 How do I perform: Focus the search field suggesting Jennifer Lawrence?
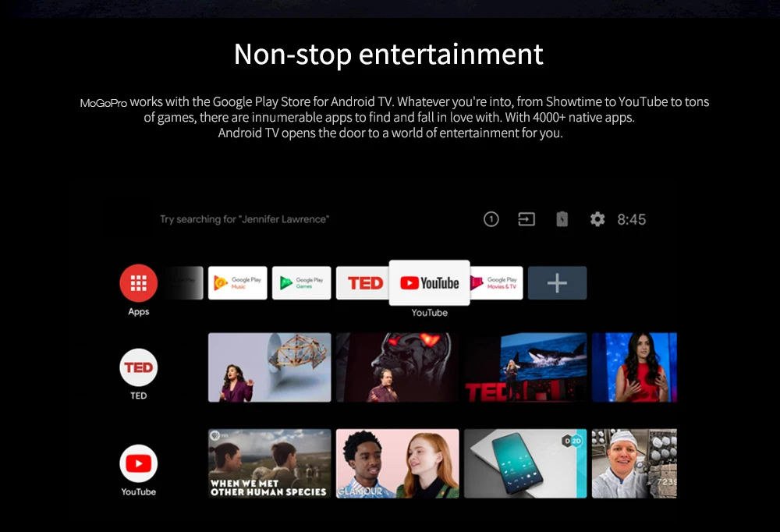[244, 219]
